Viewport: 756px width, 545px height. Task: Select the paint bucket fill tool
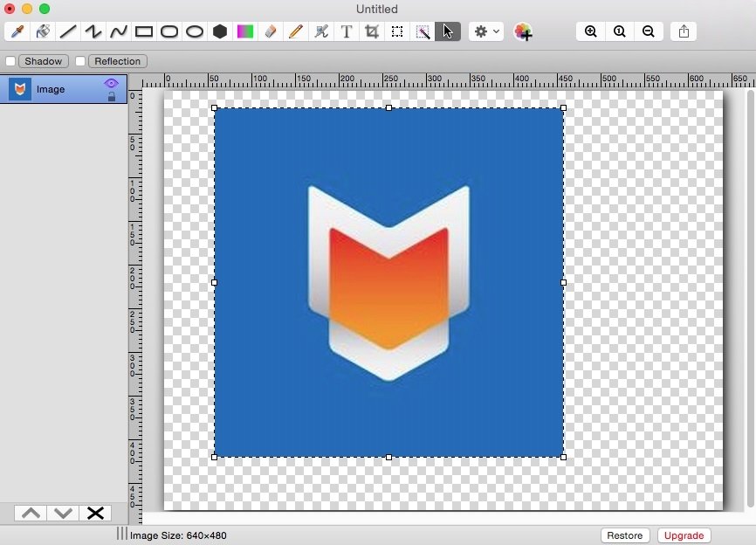tap(43, 31)
